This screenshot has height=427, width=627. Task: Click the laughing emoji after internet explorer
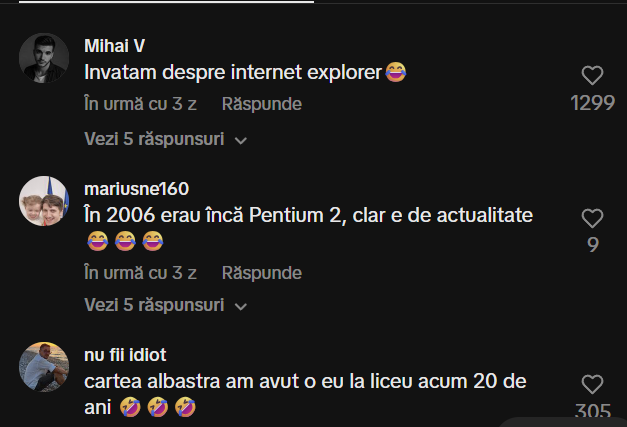coord(396,72)
